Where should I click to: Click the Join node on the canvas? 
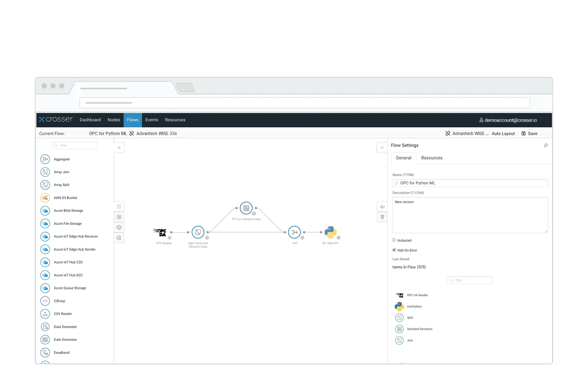pos(294,232)
